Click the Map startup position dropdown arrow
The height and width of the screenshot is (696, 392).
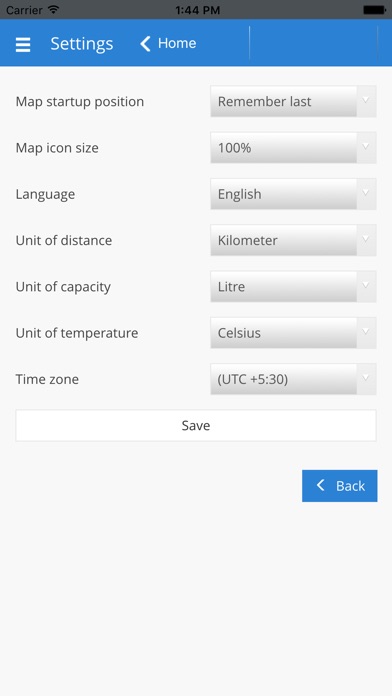pyautogui.click(x=366, y=101)
